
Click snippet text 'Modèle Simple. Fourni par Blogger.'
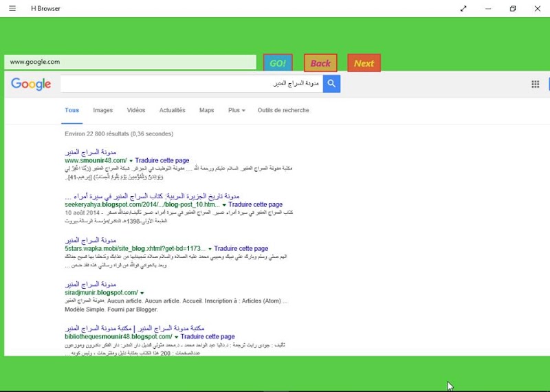pos(111,309)
